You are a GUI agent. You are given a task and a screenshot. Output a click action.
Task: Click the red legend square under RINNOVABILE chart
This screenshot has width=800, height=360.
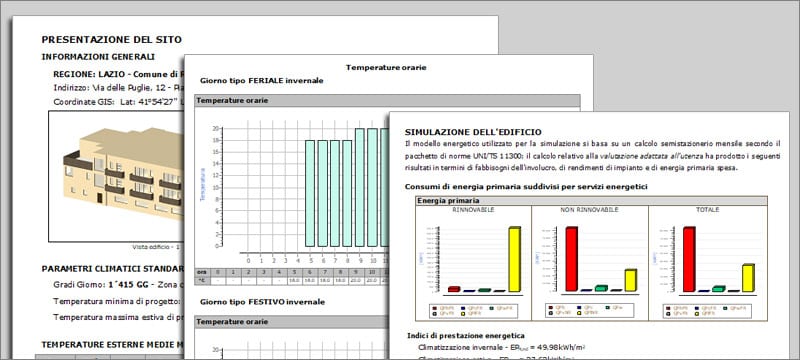click(435, 307)
